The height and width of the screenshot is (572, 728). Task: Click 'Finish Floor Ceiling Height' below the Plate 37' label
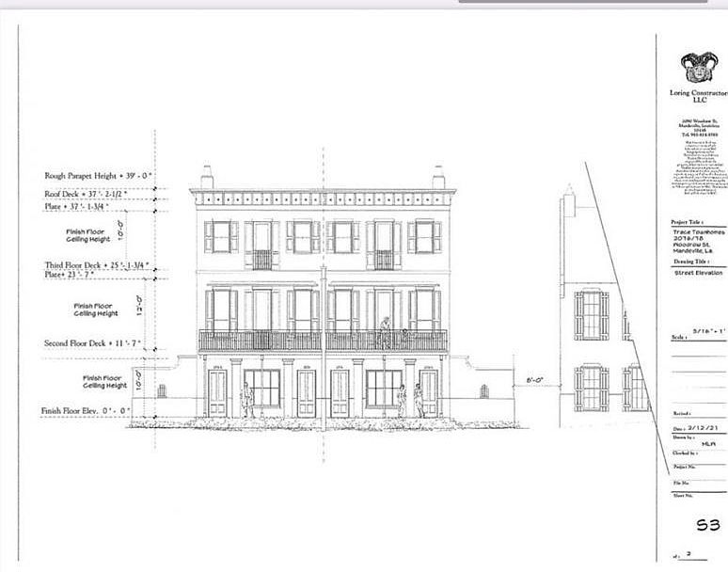pyautogui.click(x=87, y=235)
